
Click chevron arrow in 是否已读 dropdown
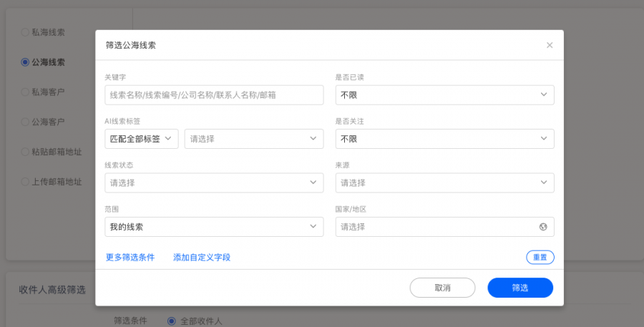point(544,94)
